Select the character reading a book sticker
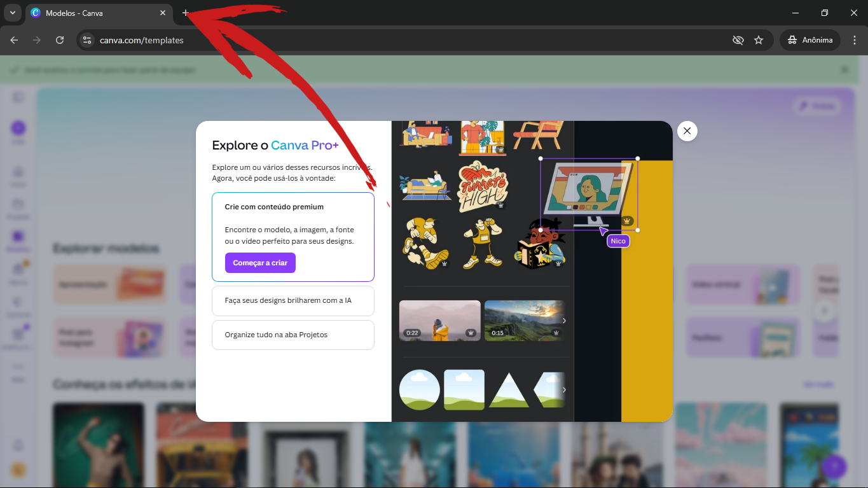 coord(539,245)
